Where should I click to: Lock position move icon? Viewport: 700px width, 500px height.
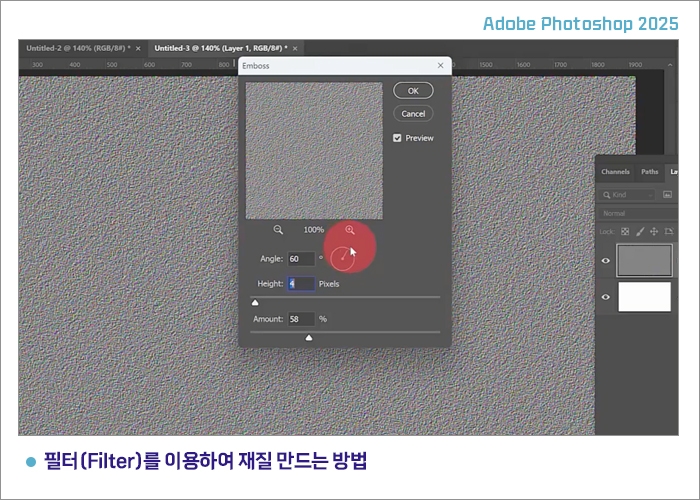coord(654,231)
